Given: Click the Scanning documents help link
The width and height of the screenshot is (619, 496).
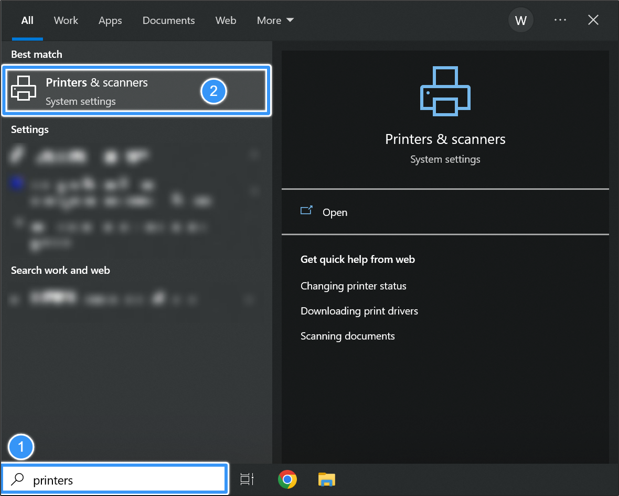Looking at the screenshot, I should pos(347,336).
